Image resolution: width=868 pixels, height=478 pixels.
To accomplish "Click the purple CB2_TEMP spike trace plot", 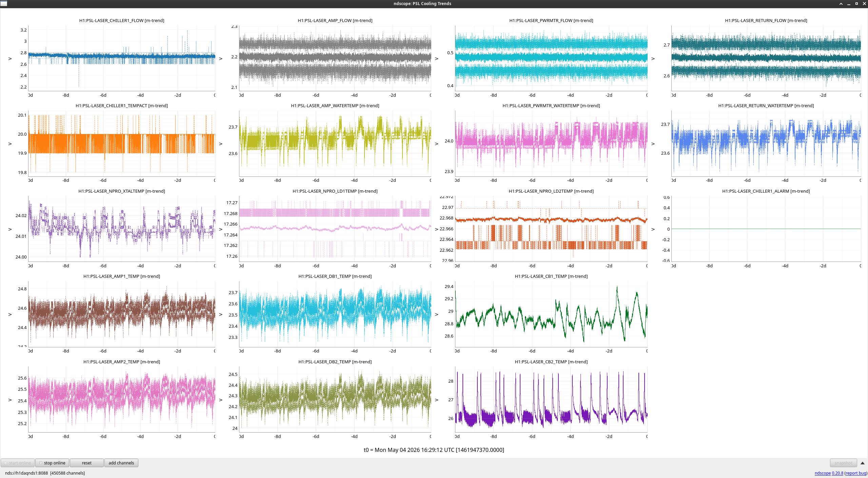I will point(551,399).
